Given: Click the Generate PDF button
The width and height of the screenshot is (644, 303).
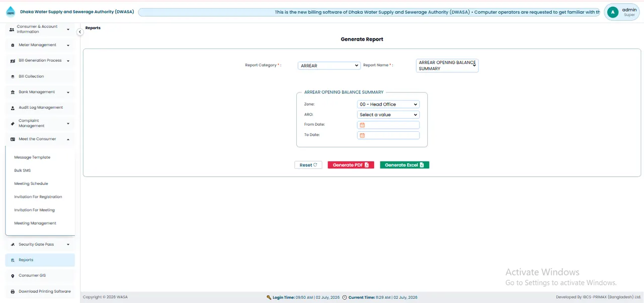Looking at the screenshot, I should [x=351, y=165].
